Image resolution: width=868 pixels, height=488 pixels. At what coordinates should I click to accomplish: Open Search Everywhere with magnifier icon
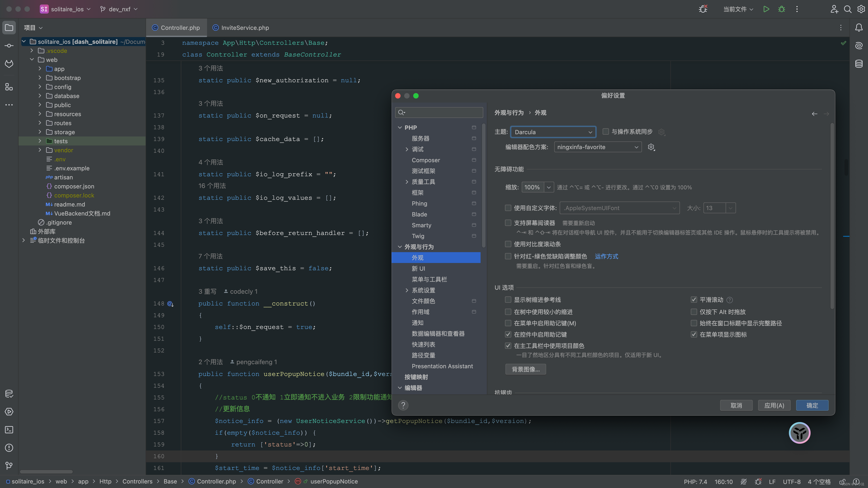coord(848,9)
